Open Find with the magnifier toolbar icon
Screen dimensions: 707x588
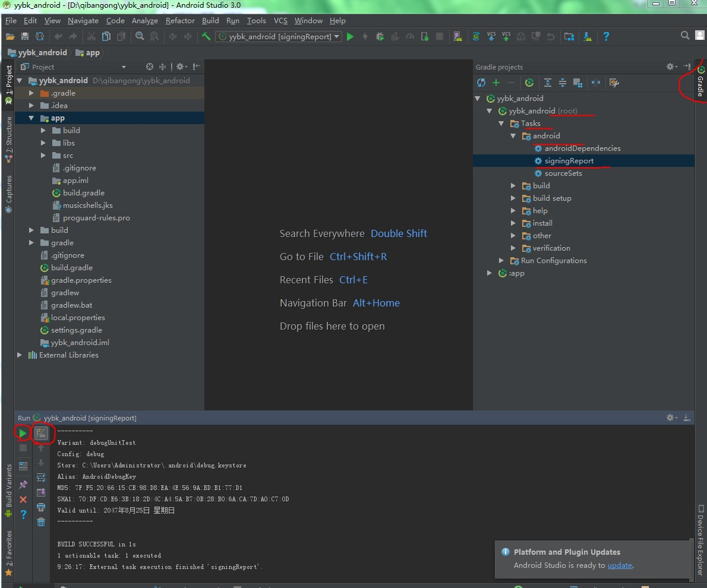140,36
